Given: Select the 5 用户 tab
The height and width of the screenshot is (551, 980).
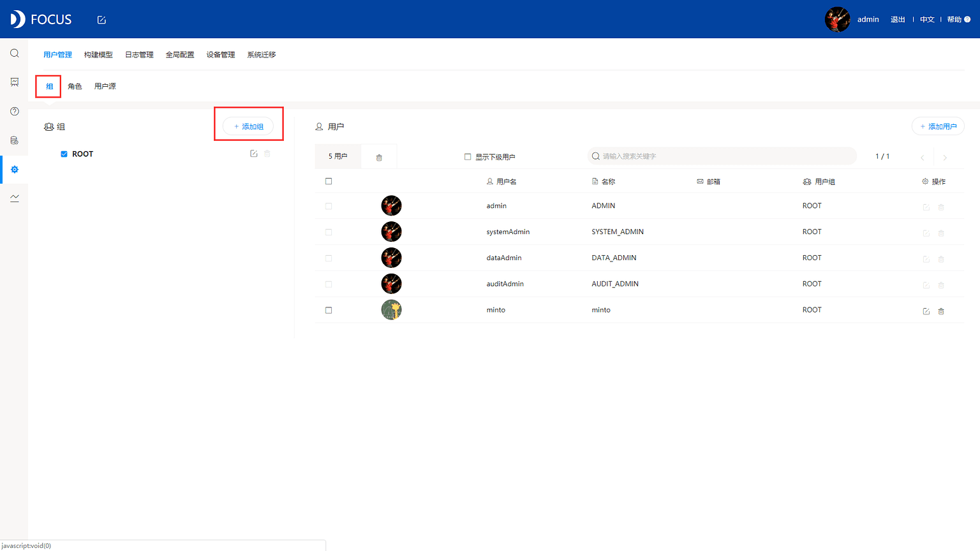Looking at the screenshot, I should tap(338, 156).
